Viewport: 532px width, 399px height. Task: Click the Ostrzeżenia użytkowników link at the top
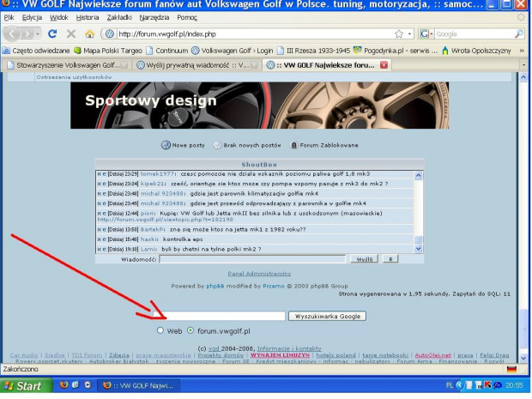pyautogui.click(x=74, y=77)
